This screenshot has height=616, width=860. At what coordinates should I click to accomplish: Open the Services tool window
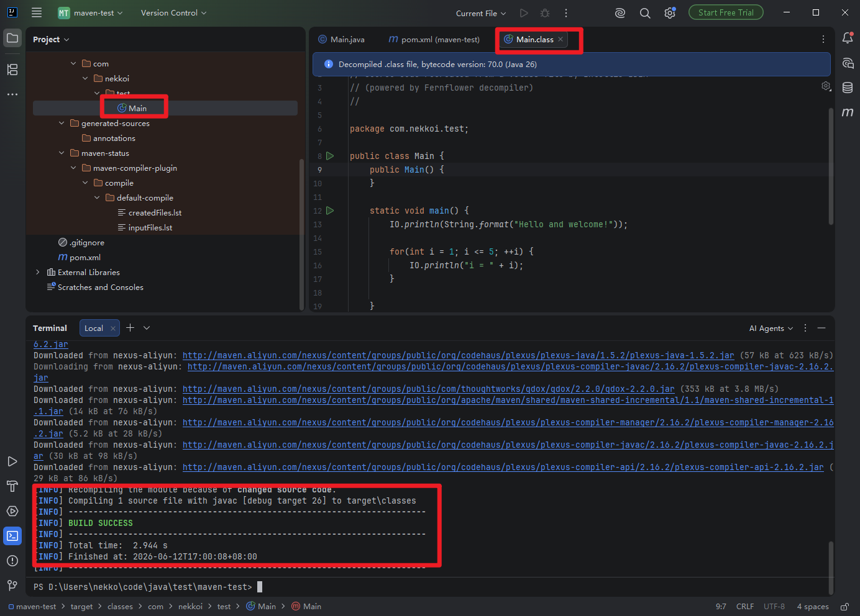click(12, 511)
